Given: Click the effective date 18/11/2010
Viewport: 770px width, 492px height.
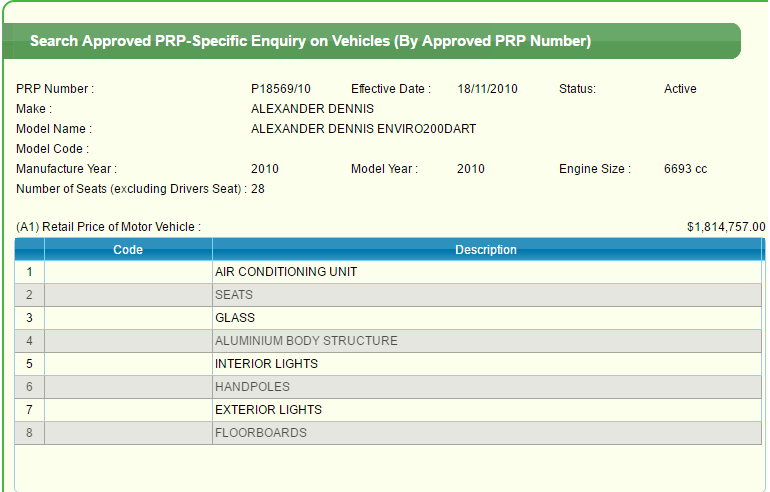Looking at the screenshot, I should [487, 89].
